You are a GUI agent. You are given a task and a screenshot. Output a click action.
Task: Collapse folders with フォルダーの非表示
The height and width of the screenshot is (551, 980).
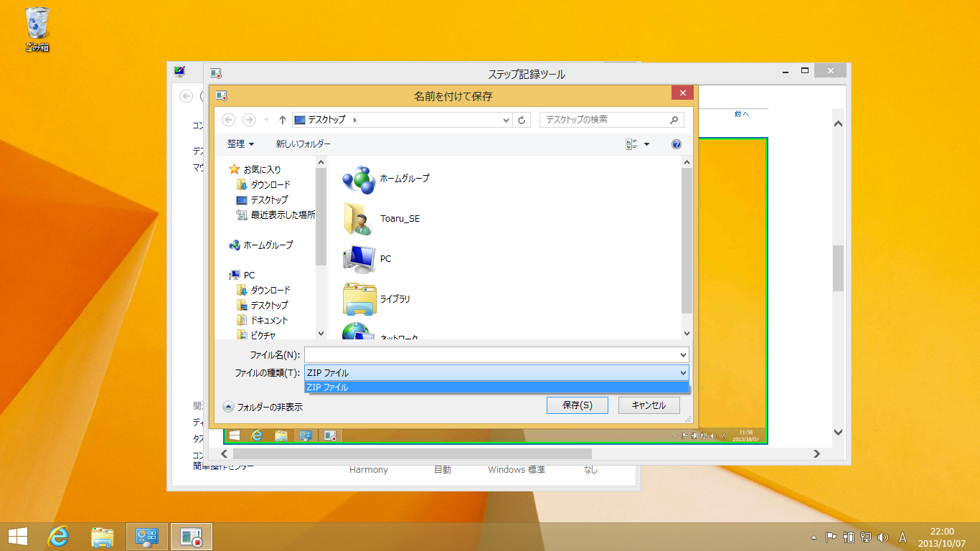[x=263, y=407]
